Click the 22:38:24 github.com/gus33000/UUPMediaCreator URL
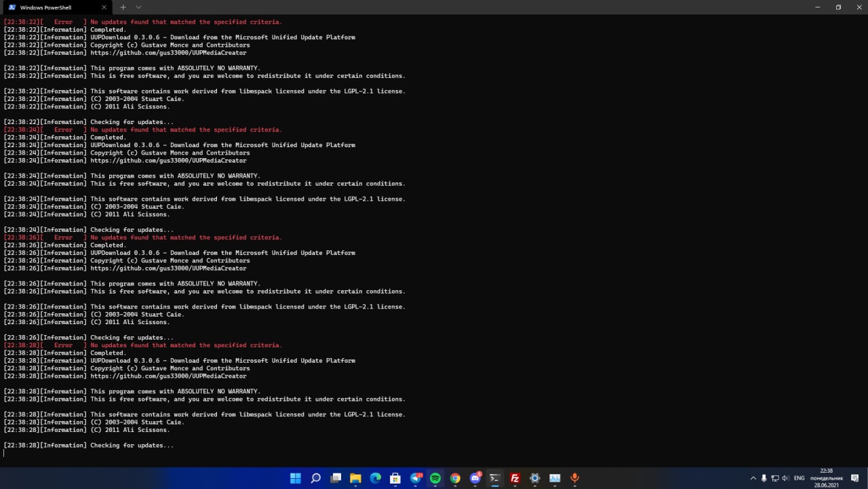 tap(168, 161)
